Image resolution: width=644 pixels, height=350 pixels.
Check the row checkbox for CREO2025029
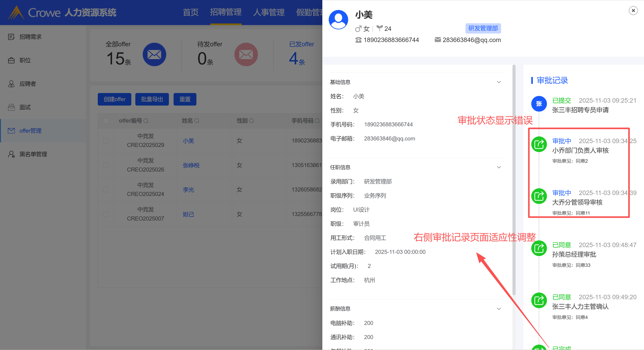pos(106,141)
